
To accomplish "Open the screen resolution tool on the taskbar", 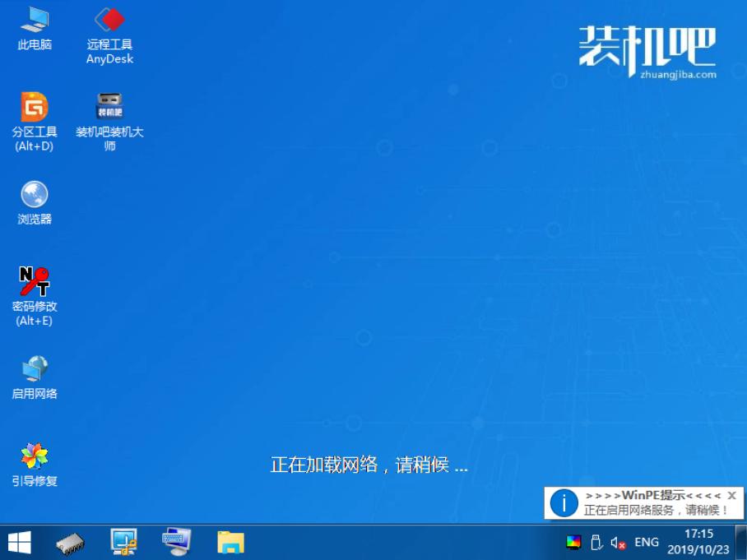I will pos(124,543).
